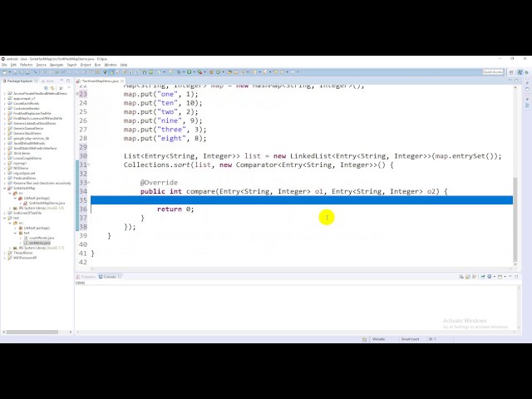Click 'Writable' in the status bar
Screen dimensions: 532x399
379,339
